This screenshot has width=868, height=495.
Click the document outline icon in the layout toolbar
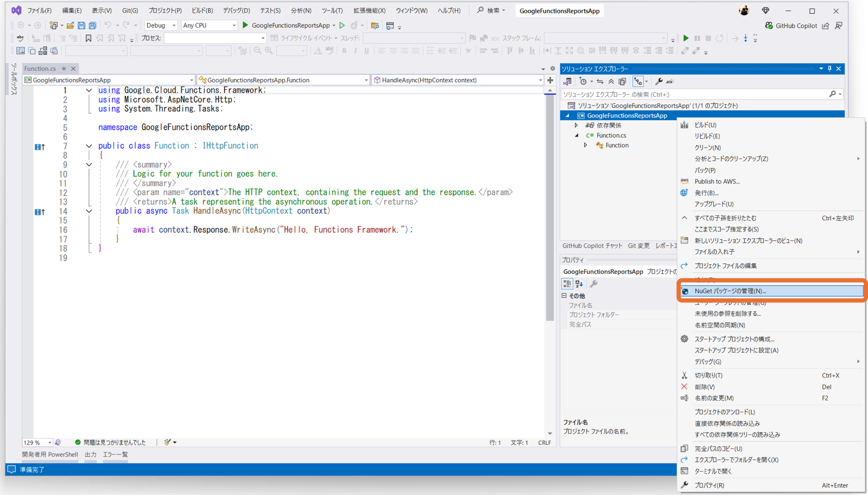coord(20,51)
